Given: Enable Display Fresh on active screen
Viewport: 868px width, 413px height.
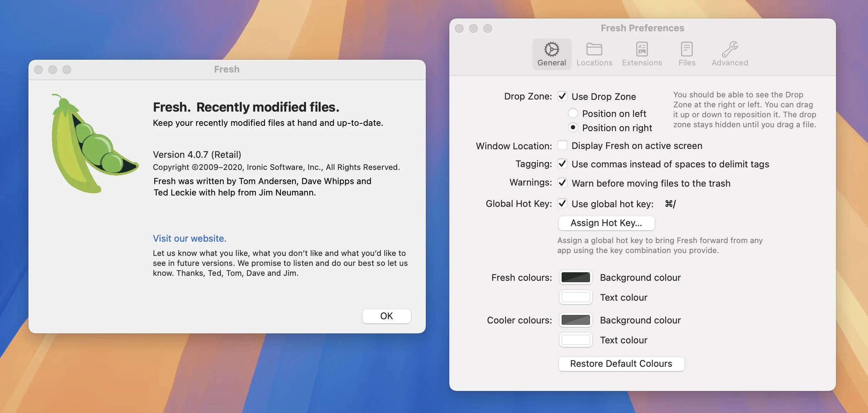Looking at the screenshot, I should [x=562, y=145].
